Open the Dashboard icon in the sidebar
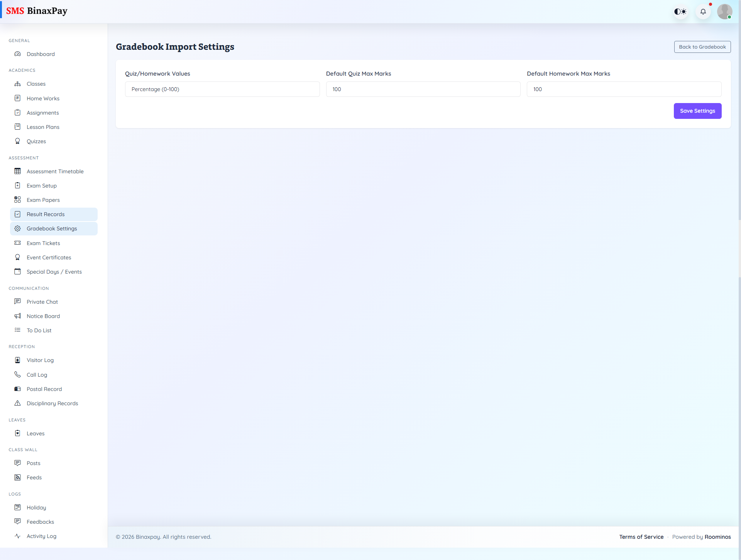The image size is (741, 560). [x=18, y=54]
